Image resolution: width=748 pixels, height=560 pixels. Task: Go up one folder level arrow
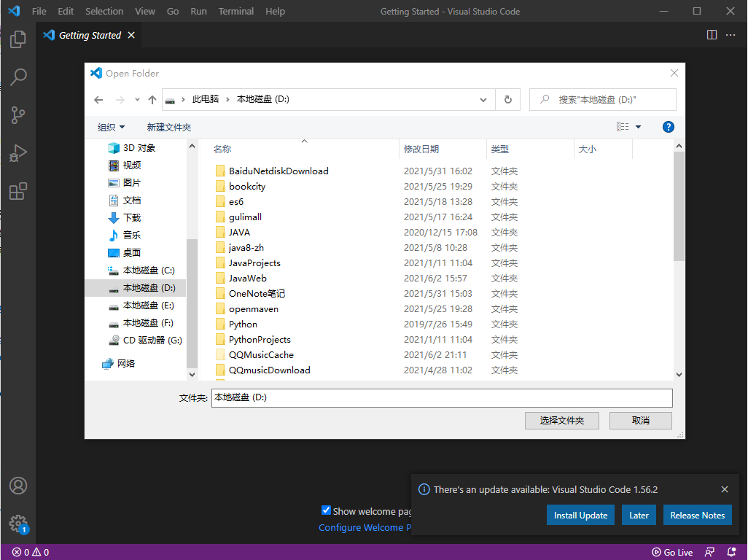152,100
